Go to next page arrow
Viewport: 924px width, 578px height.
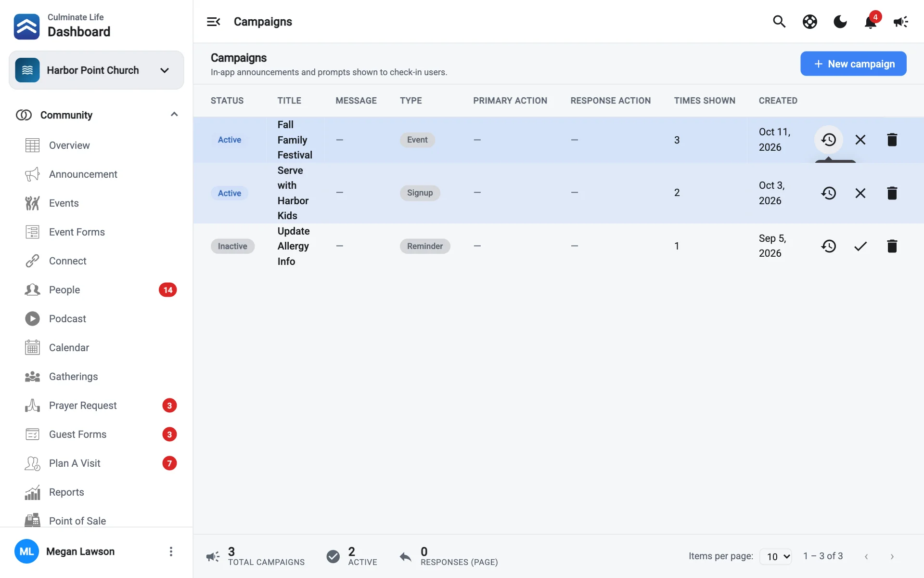pyautogui.click(x=892, y=556)
